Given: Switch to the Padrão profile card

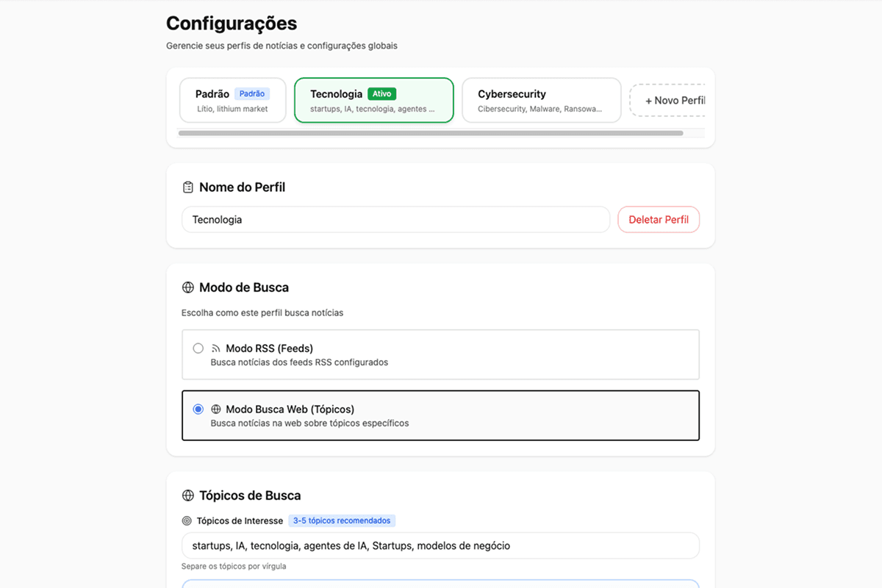Looking at the screenshot, I should click(x=232, y=100).
